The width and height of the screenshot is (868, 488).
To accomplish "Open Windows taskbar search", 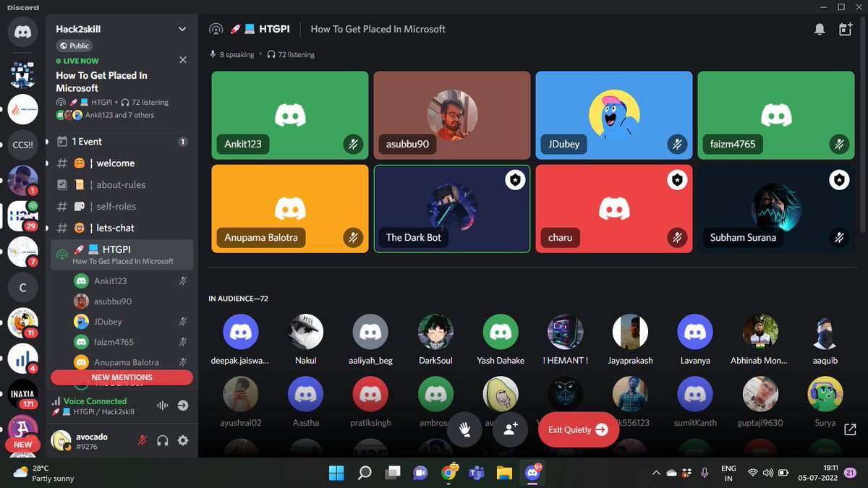I will [365, 473].
